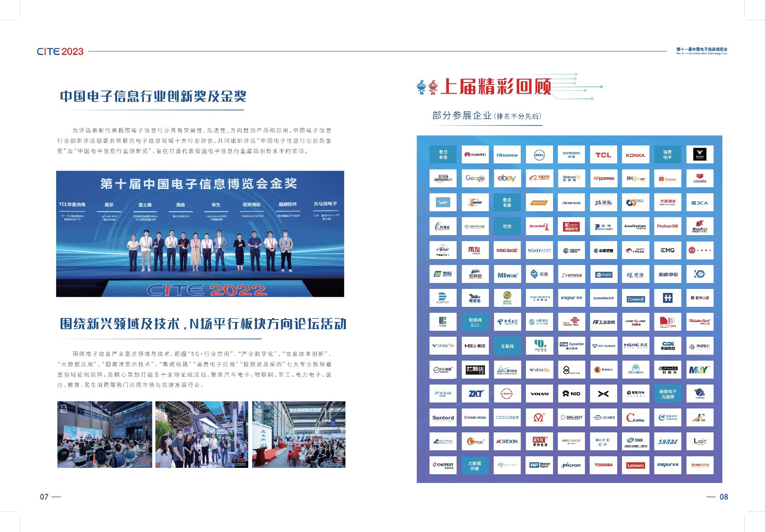Open the Seagate logo tile

[x=507, y=465]
